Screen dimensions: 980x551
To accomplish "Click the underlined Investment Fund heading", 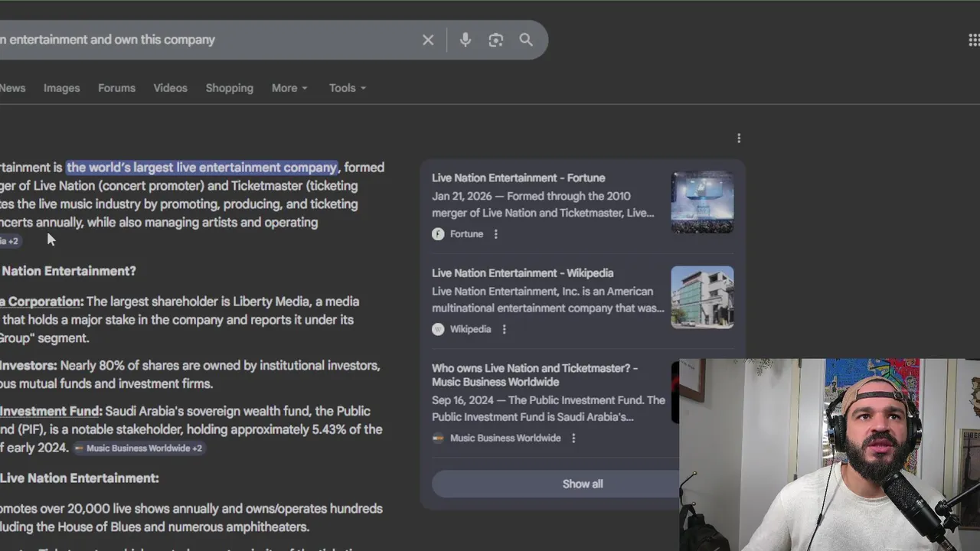I will tap(51, 411).
